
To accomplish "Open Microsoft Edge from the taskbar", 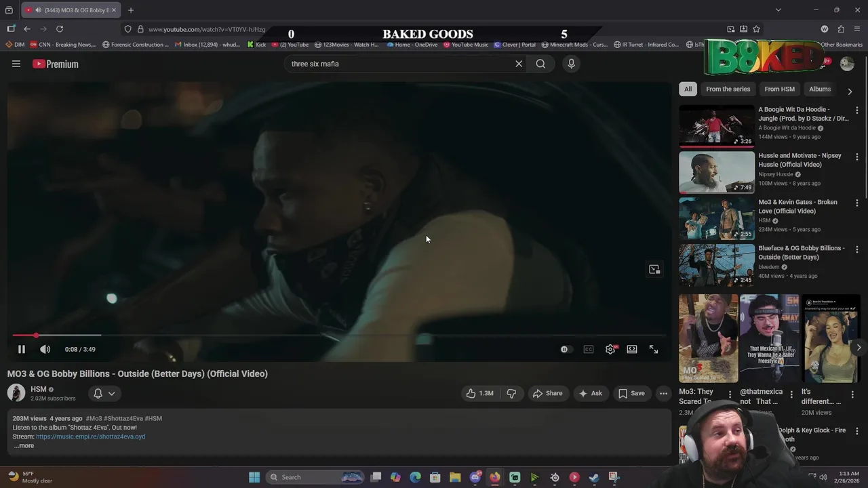I will click(415, 477).
